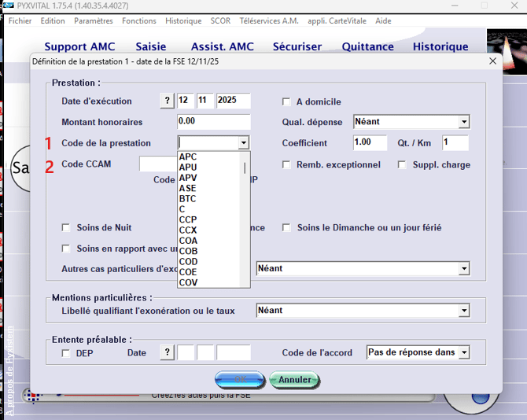Click the Date d'exécution help question-mark button
The height and width of the screenshot is (420, 527).
167,101
